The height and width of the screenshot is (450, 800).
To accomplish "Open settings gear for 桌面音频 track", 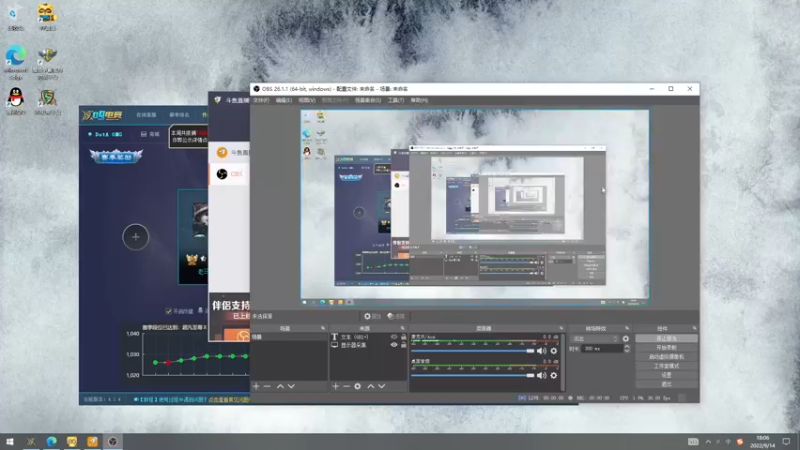I will (554, 376).
